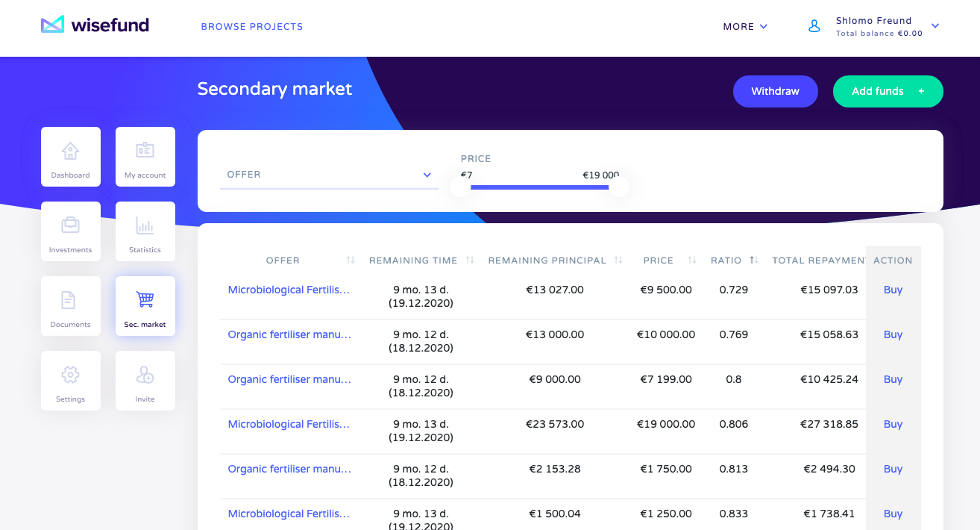
Task: Open Organic fertiliser offer priced €10 000.00
Action: tap(289, 334)
